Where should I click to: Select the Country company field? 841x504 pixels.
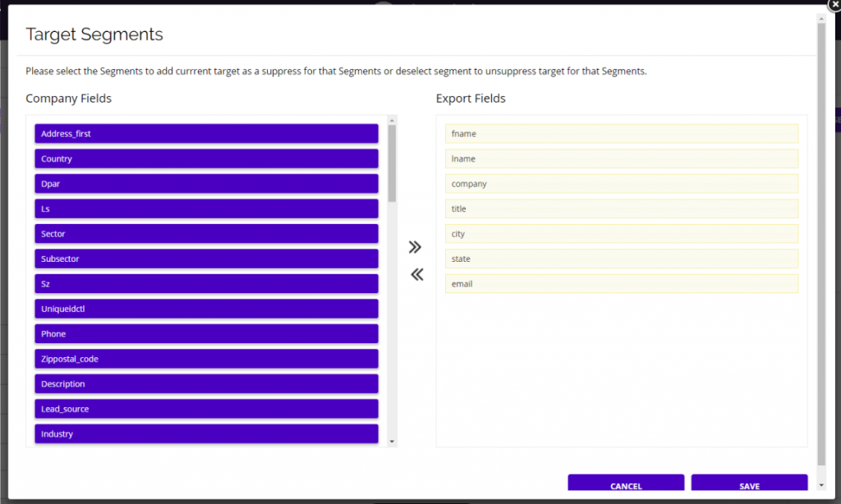point(205,158)
